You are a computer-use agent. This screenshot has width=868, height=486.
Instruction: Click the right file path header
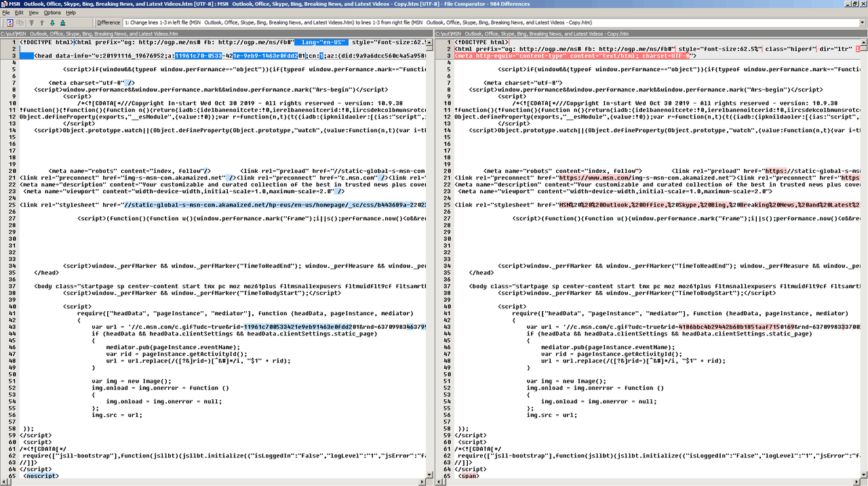[651, 33]
